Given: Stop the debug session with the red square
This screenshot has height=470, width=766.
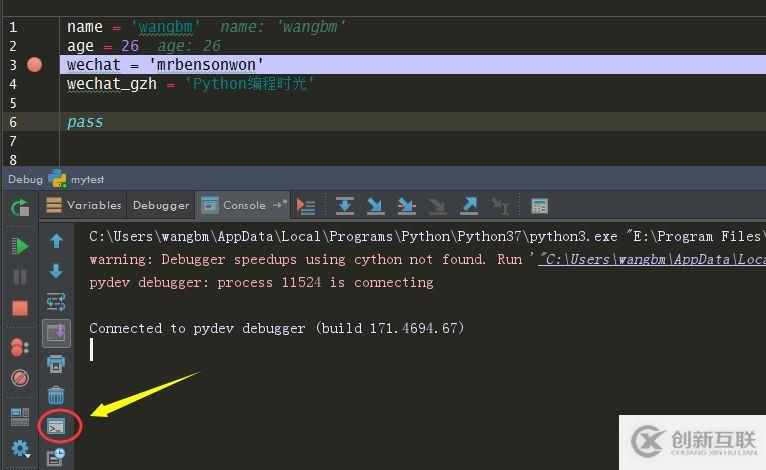Looking at the screenshot, I should pyautogui.click(x=20, y=308).
